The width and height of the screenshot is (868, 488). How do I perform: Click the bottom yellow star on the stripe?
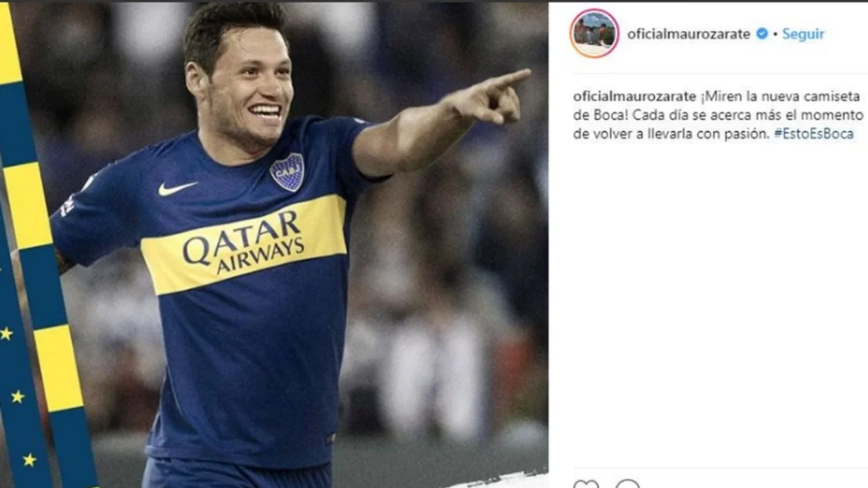click(x=29, y=459)
